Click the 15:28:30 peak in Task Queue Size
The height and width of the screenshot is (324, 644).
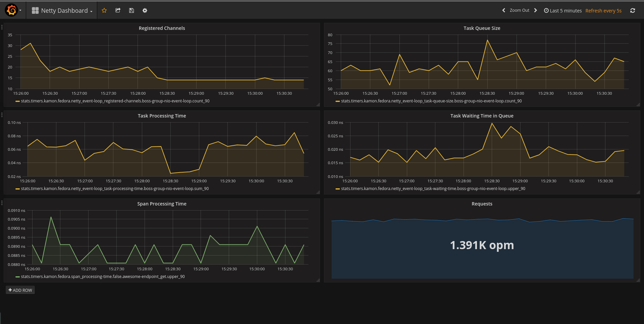(x=487, y=40)
